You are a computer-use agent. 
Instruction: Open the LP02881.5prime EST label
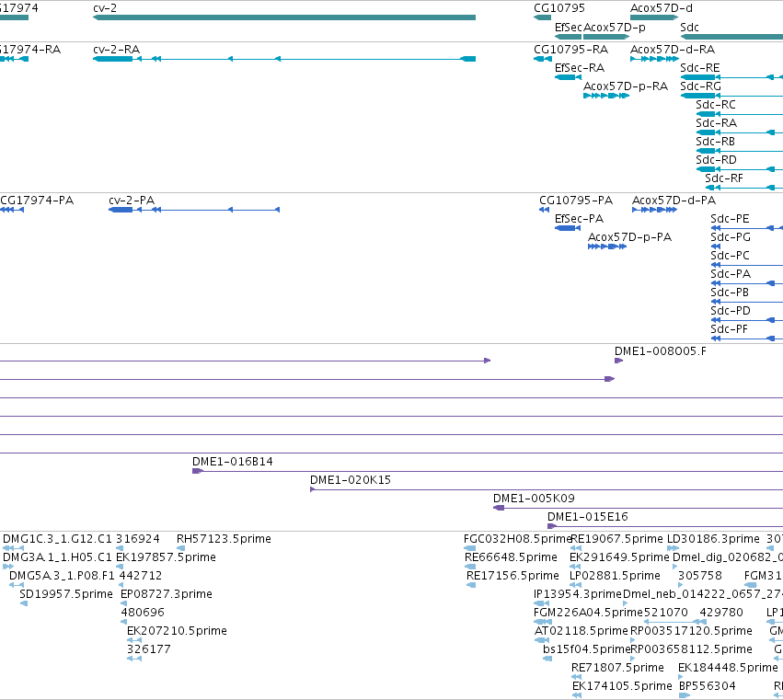point(615,576)
